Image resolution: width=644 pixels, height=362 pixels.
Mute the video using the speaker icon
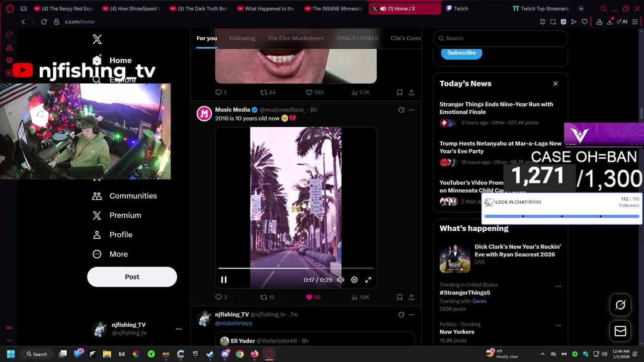[341, 280]
